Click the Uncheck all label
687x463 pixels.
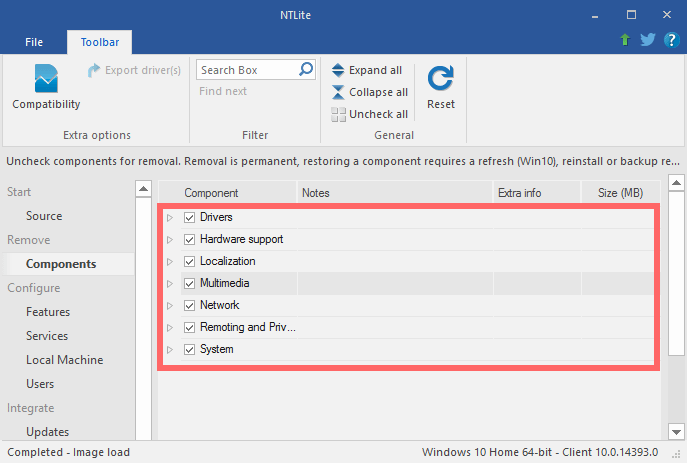(x=379, y=114)
